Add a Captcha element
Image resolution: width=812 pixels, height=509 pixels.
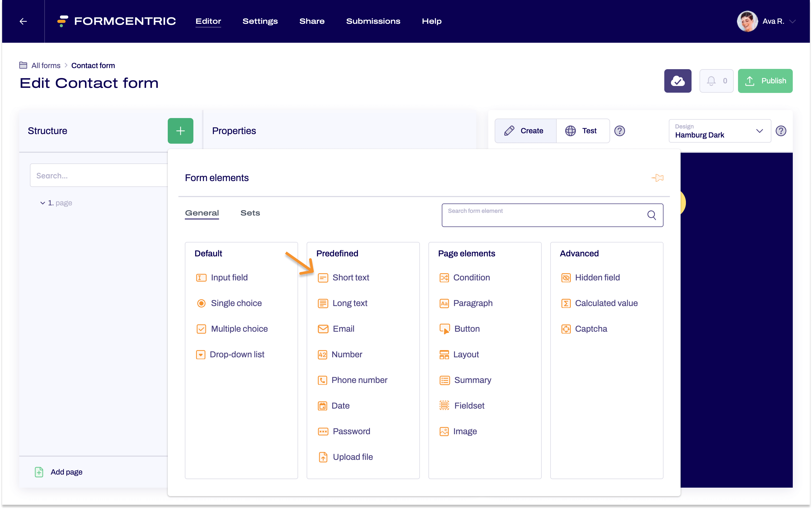[591, 328]
